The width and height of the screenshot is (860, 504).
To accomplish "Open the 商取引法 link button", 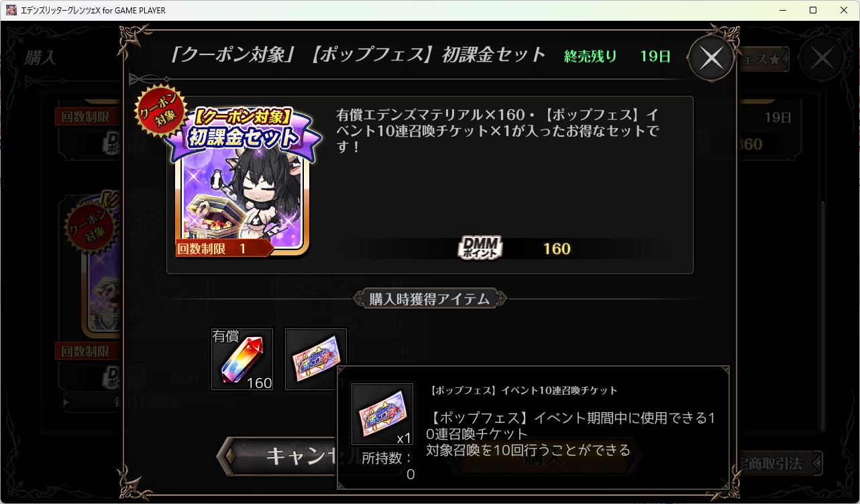I will pos(778,463).
